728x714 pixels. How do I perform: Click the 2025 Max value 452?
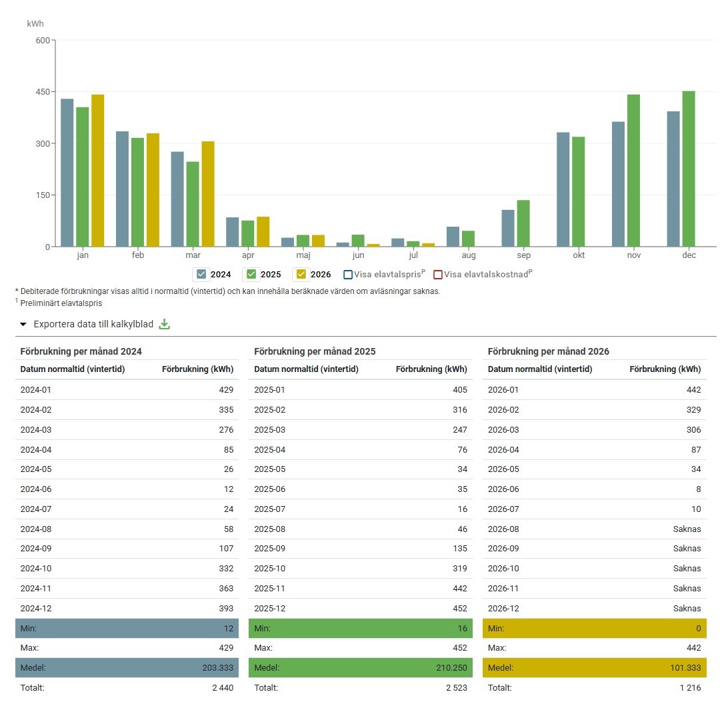[x=460, y=648]
